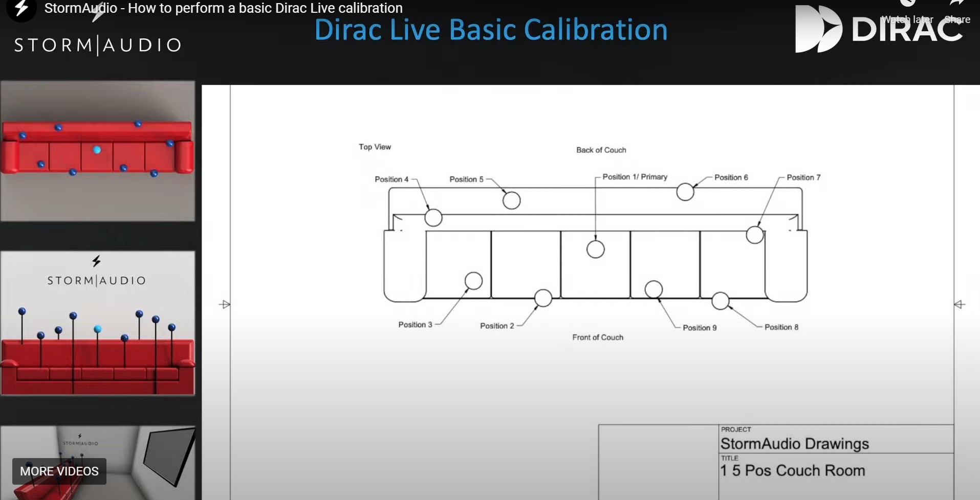Image resolution: width=980 pixels, height=500 pixels.
Task: Click the 'Position 5' label
Action: coord(466,179)
